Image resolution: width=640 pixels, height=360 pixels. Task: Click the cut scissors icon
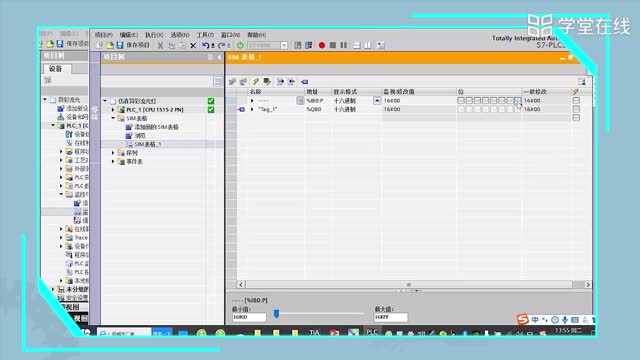160,45
